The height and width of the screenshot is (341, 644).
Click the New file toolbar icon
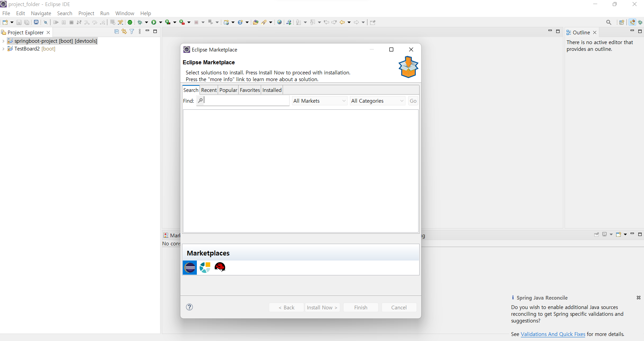(x=5, y=22)
